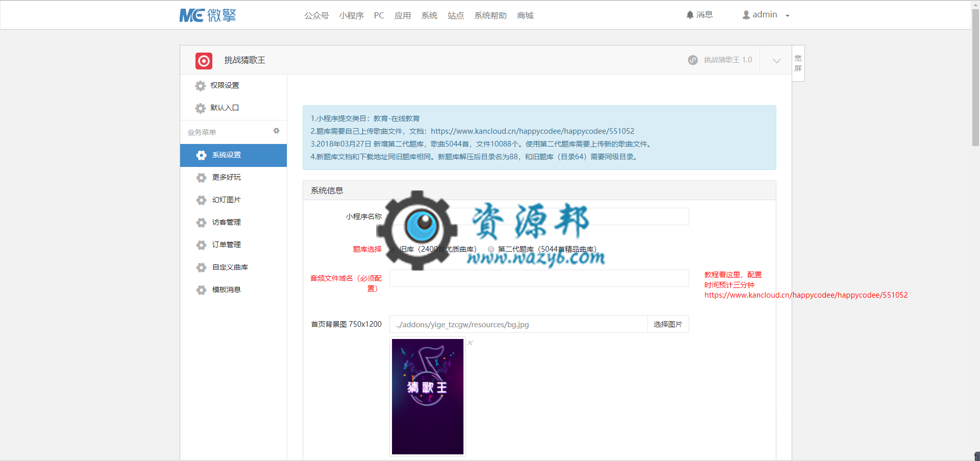Click the 系统信息 panel header
The image size is (980, 461).
[x=540, y=190]
